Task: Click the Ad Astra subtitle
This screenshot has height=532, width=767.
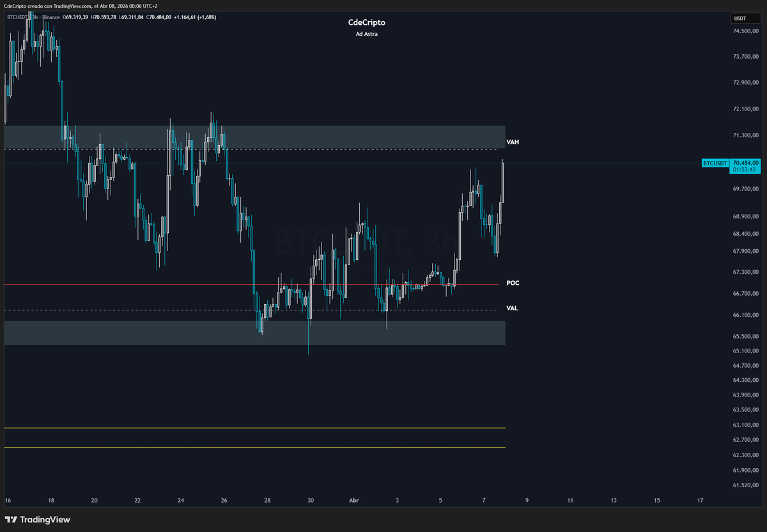Action: pos(366,34)
